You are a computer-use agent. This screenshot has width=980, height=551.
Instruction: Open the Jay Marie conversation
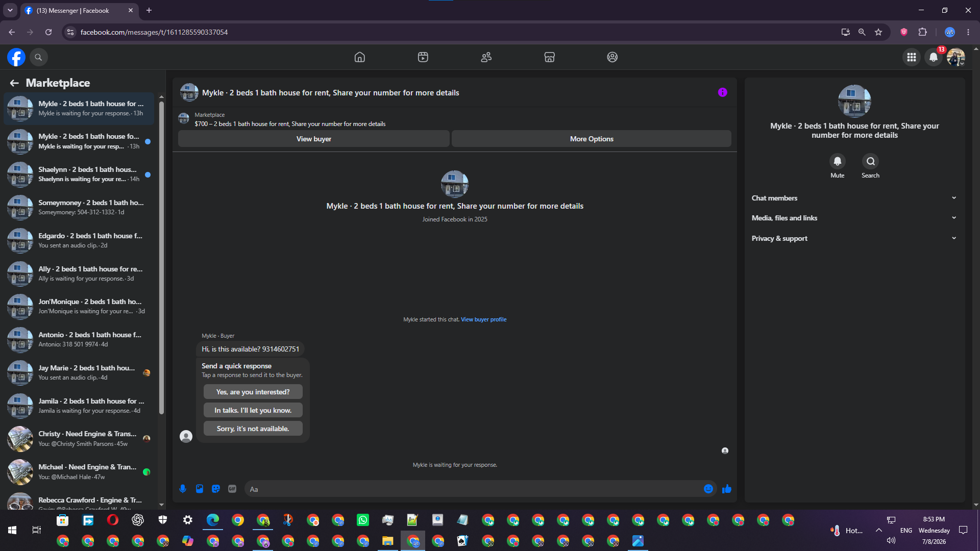79,373
